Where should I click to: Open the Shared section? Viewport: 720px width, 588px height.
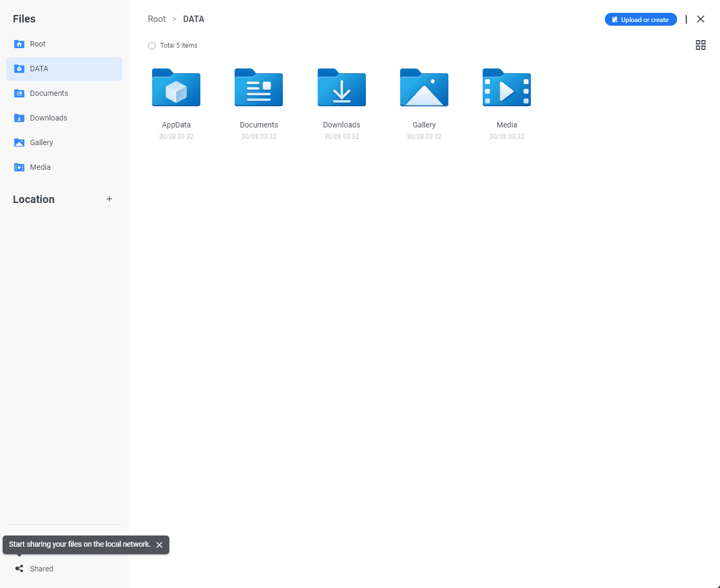[x=64, y=569]
